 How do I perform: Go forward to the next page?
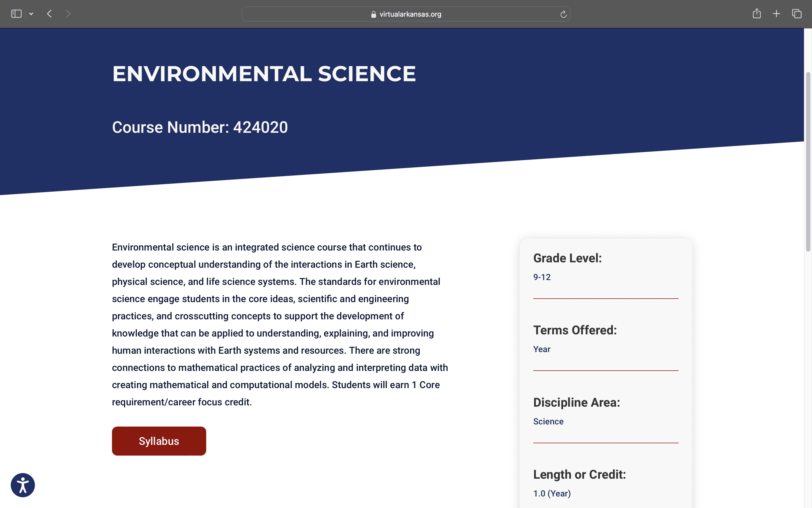click(68, 14)
